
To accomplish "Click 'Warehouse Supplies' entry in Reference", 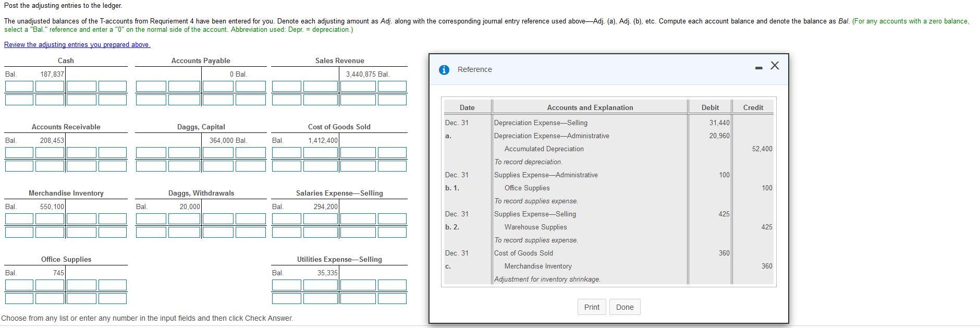I will (x=535, y=227).
